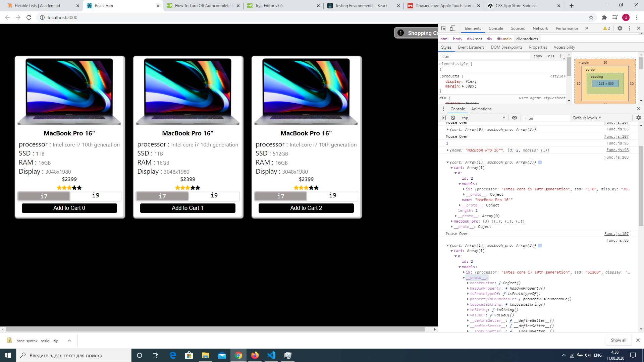Switch to the Network tab in DevTools
The image size is (644, 362).
pyautogui.click(x=540, y=28)
